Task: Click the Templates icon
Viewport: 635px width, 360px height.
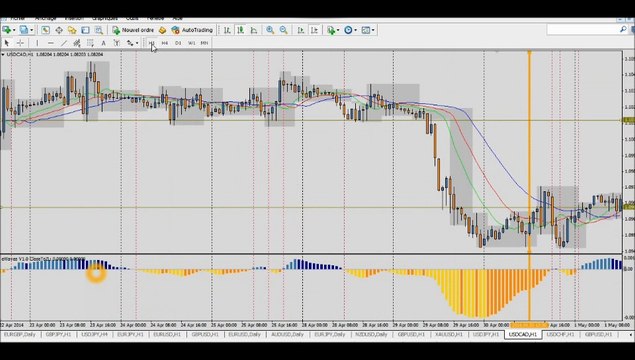Action: pos(366,30)
